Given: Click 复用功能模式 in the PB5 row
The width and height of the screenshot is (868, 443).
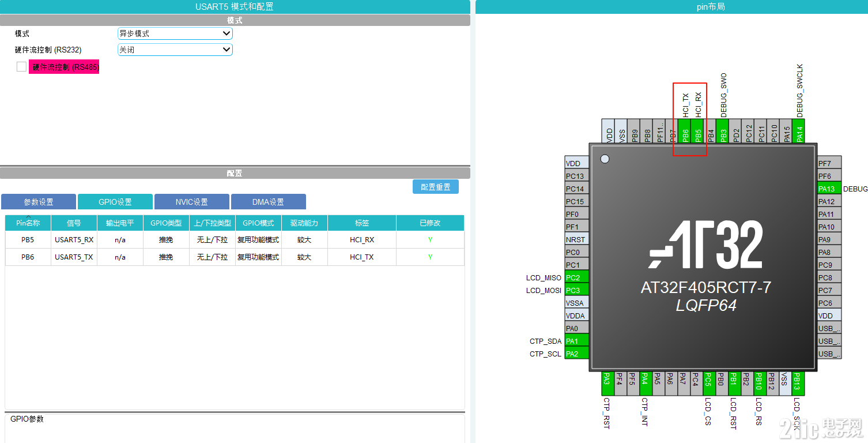Looking at the screenshot, I should [x=258, y=240].
